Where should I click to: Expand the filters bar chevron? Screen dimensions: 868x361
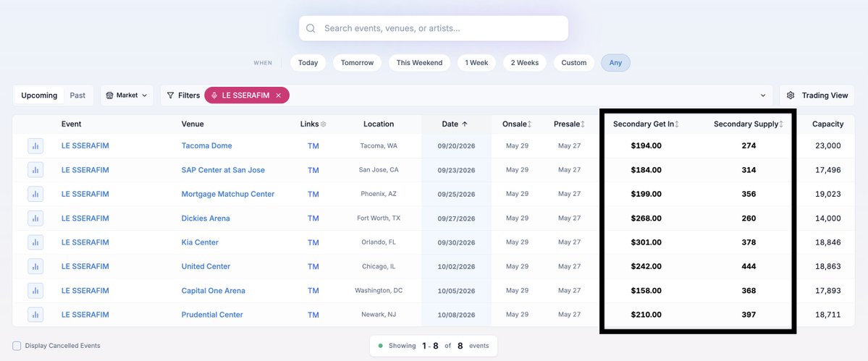click(763, 95)
